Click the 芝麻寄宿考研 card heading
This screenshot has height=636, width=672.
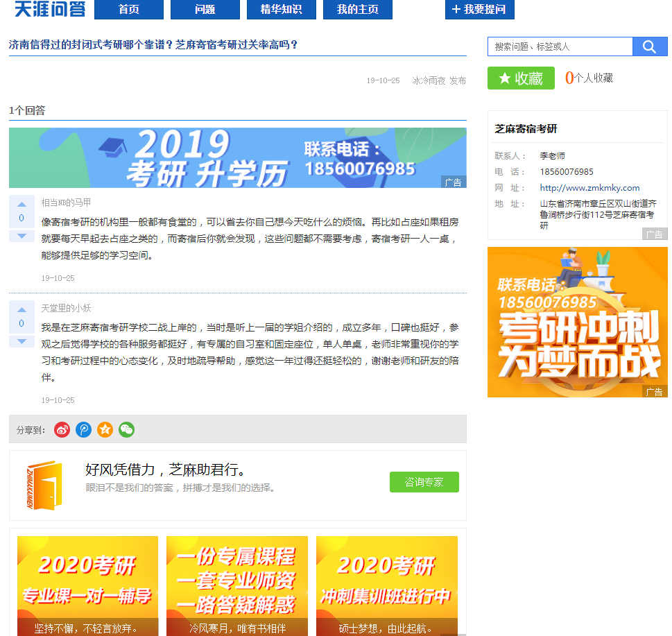pos(526,129)
